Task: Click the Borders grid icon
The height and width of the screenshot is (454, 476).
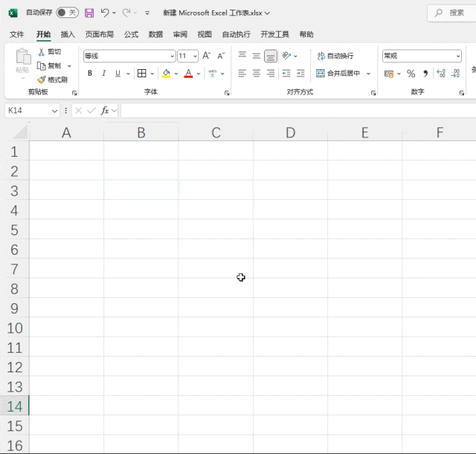Action: coord(142,73)
